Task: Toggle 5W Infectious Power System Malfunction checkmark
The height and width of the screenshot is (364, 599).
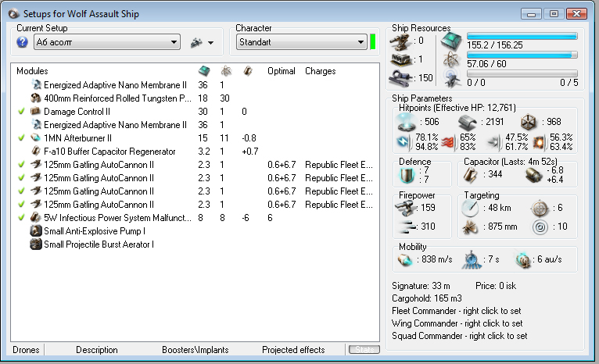Action: tap(21, 217)
